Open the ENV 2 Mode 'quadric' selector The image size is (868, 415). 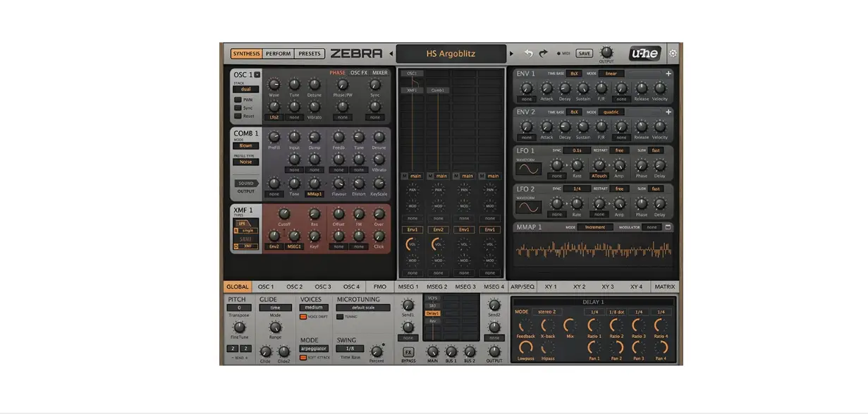[611, 112]
